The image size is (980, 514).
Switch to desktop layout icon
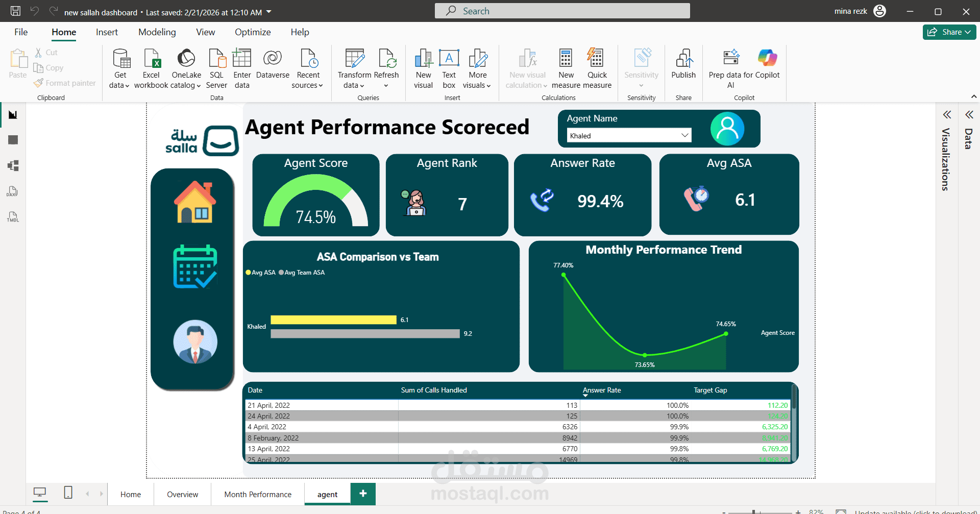pos(40,493)
